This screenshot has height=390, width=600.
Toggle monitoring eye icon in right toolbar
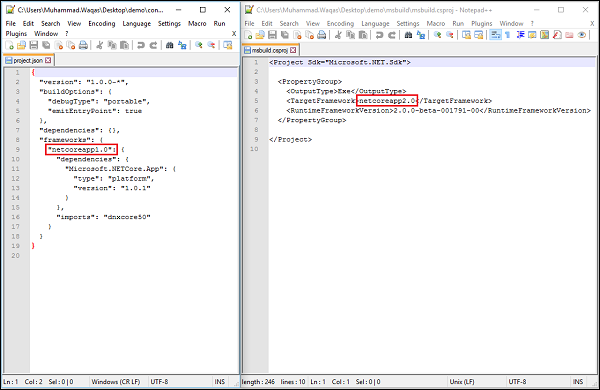(582, 35)
